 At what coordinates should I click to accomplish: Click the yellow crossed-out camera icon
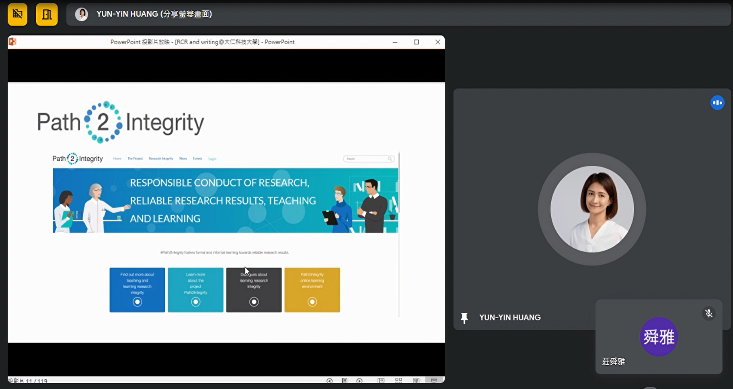(17, 14)
